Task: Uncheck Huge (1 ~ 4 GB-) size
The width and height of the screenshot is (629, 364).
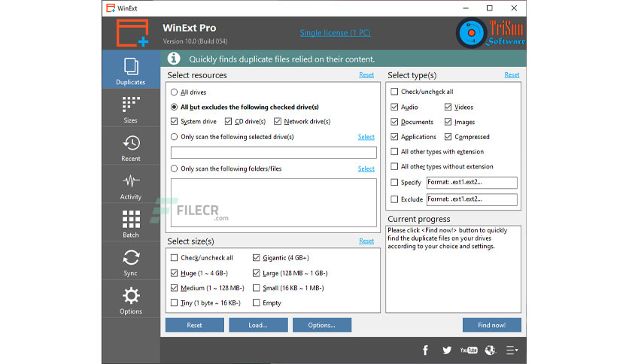Action: [x=174, y=273]
